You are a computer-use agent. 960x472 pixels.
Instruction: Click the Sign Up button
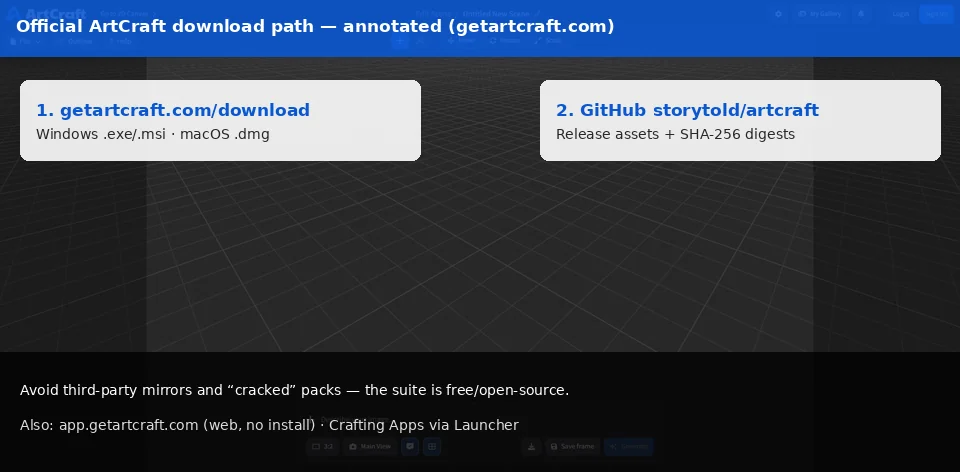[936, 14]
